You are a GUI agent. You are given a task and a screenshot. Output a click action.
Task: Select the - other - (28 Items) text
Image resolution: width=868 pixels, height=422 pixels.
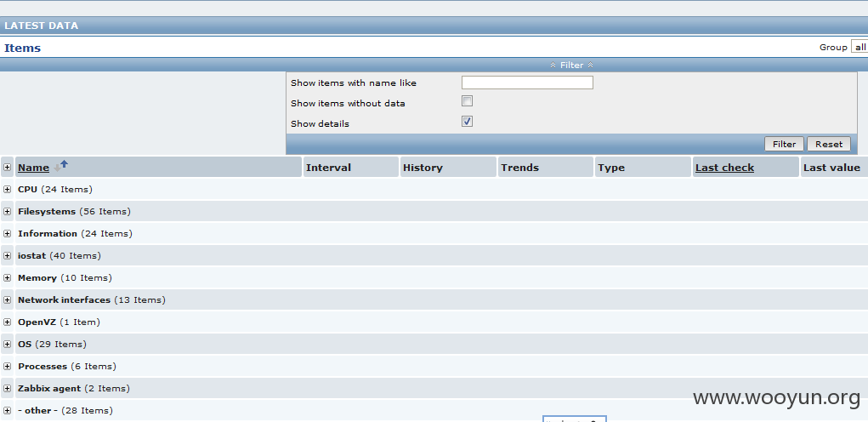(65, 411)
